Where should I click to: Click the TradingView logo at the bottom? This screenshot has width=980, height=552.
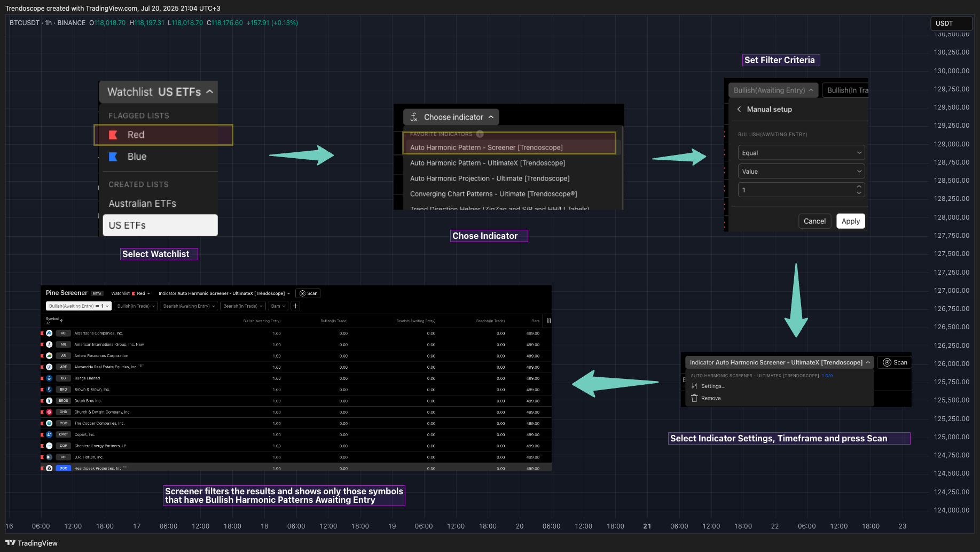tap(32, 543)
